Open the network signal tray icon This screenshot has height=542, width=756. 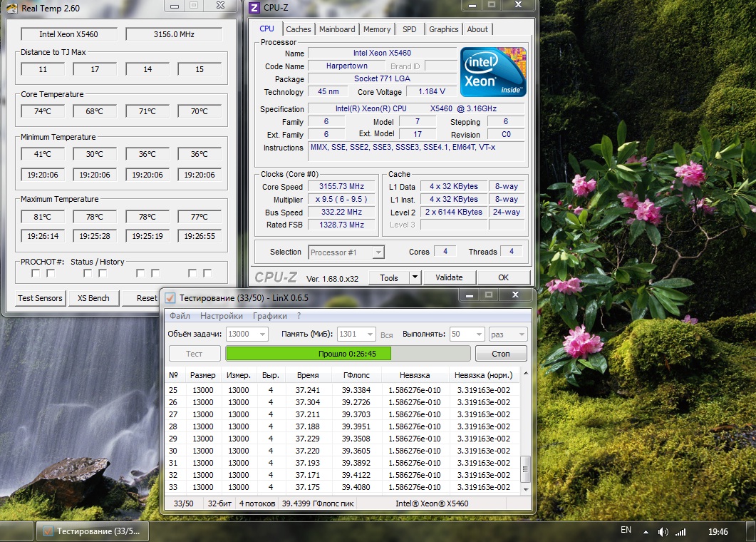tap(680, 532)
